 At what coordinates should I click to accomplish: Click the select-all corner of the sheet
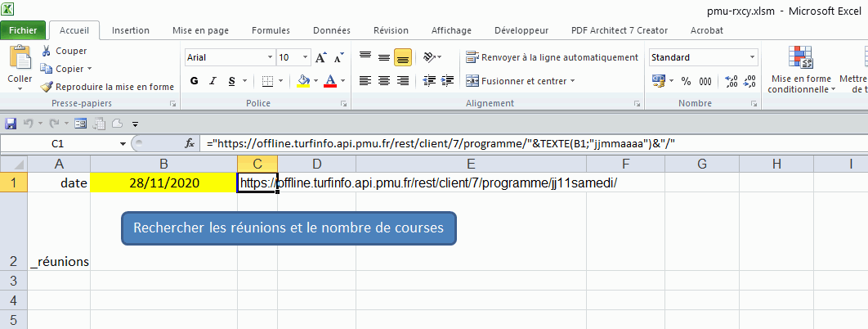click(x=14, y=164)
